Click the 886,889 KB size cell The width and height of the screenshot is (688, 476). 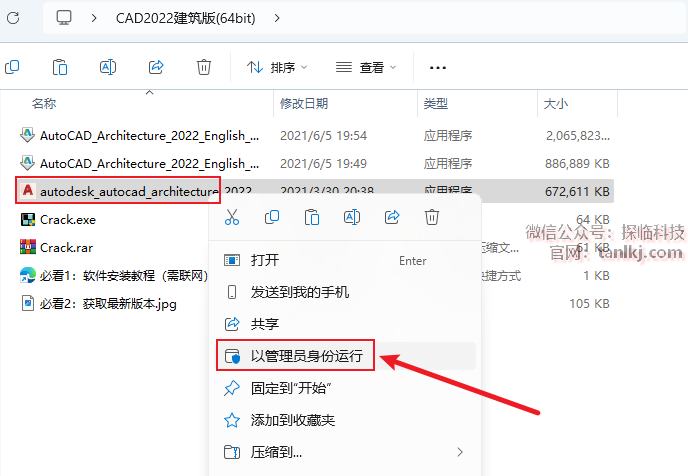[577, 164]
